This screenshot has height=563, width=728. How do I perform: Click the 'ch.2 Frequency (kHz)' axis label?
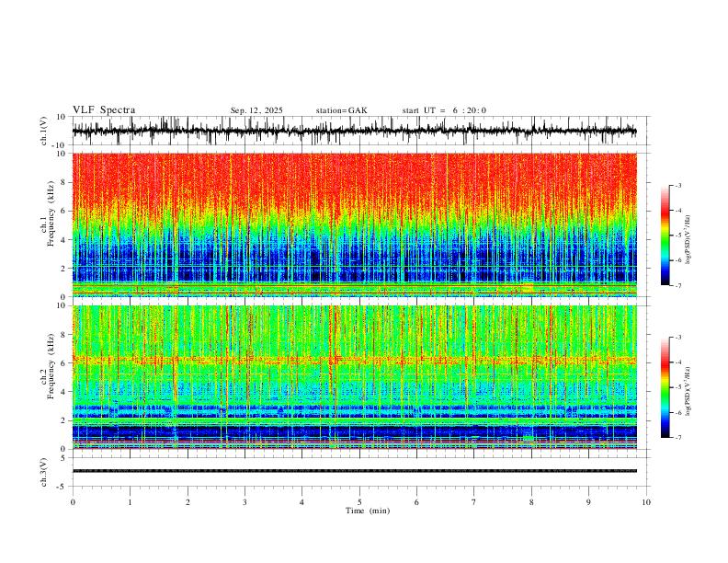point(47,366)
